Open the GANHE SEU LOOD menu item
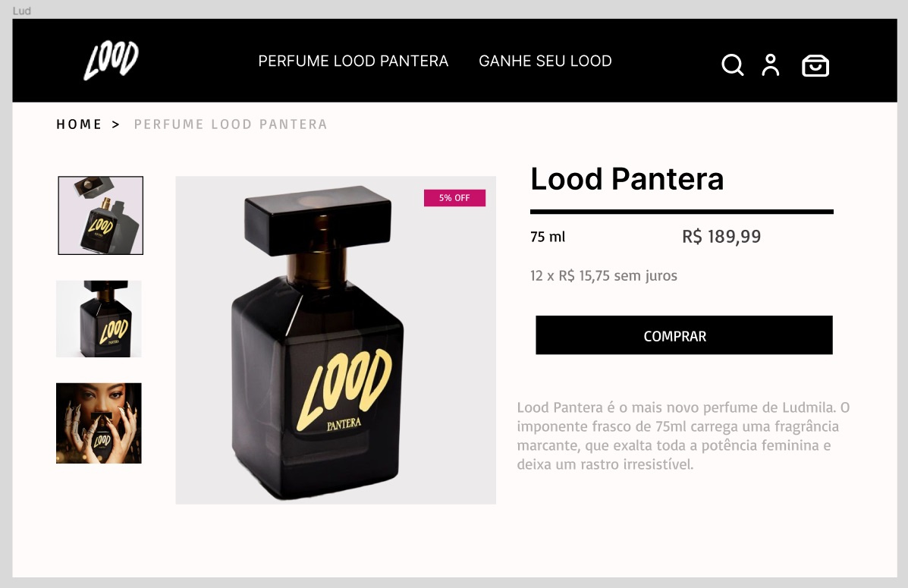 tap(545, 61)
